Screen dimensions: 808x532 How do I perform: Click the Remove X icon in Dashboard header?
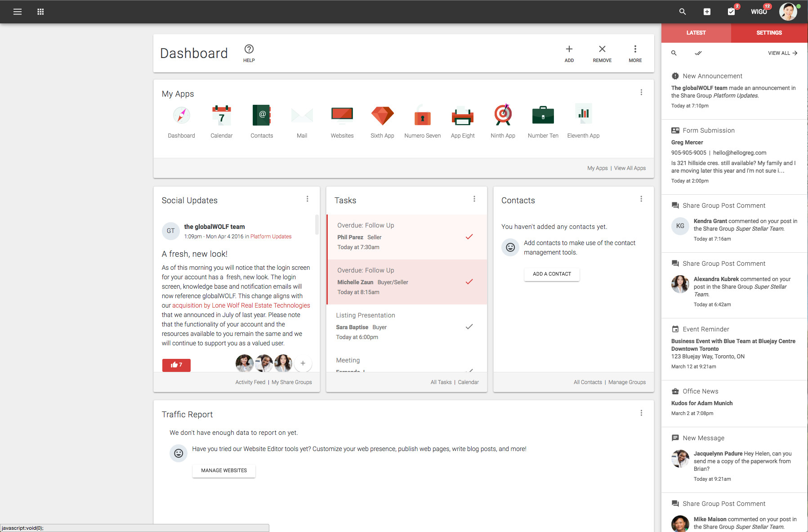(x=602, y=54)
